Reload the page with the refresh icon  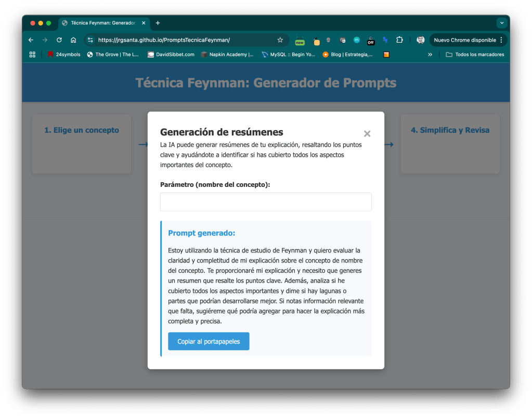point(59,40)
